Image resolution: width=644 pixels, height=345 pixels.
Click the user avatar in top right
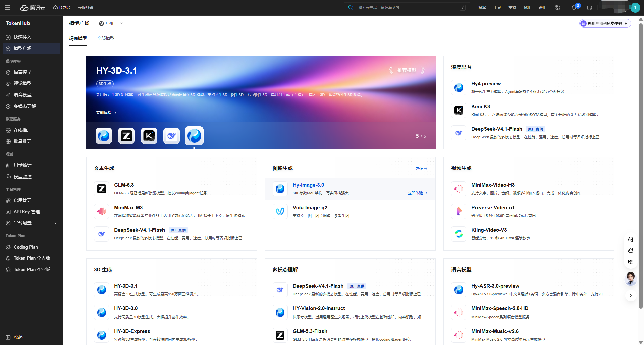pyautogui.click(x=635, y=8)
